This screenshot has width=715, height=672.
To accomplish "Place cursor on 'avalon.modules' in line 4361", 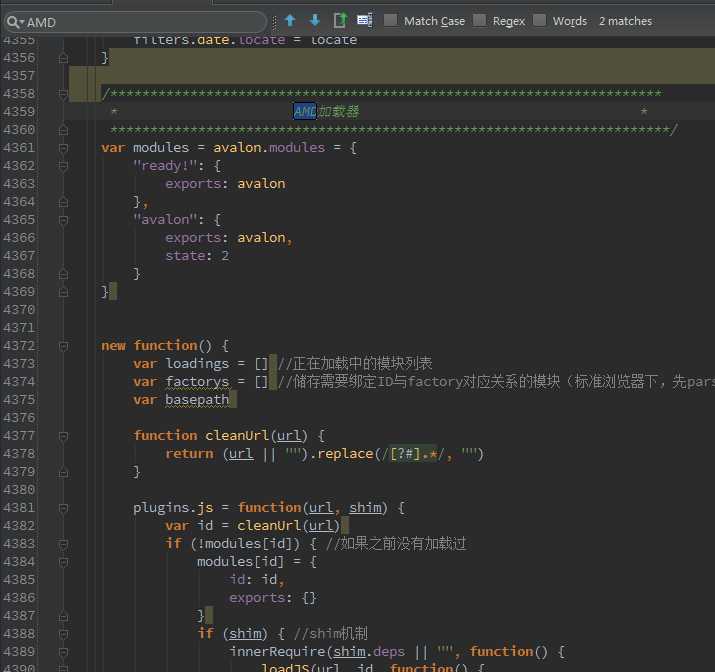I will [x=269, y=148].
